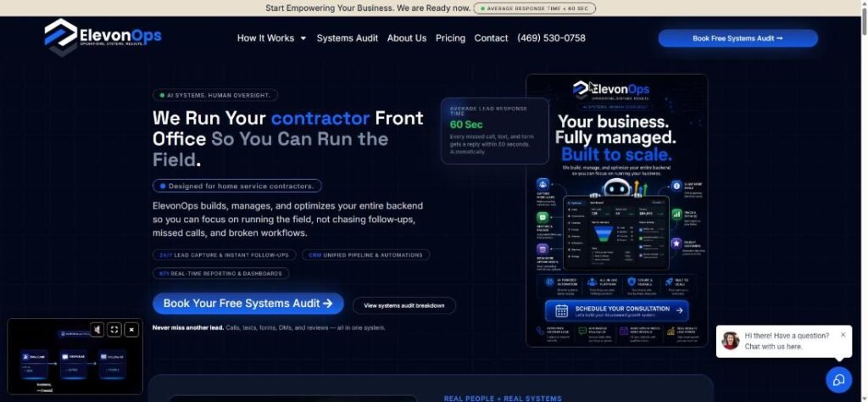This screenshot has height=402, width=868.
Task: Click the CRM Unified Pipeline & Automations chip
Action: [365, 255]
